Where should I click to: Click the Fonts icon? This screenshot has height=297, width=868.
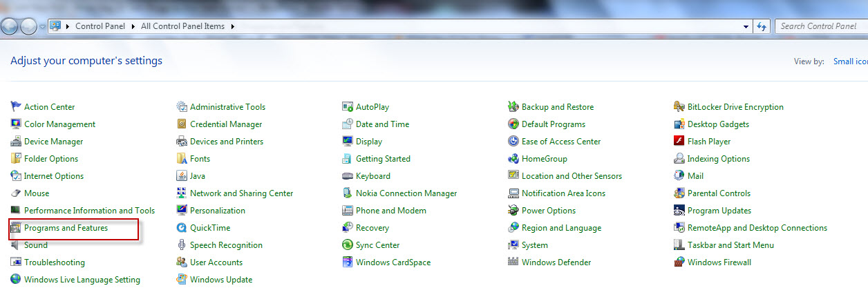click(182, 158)
